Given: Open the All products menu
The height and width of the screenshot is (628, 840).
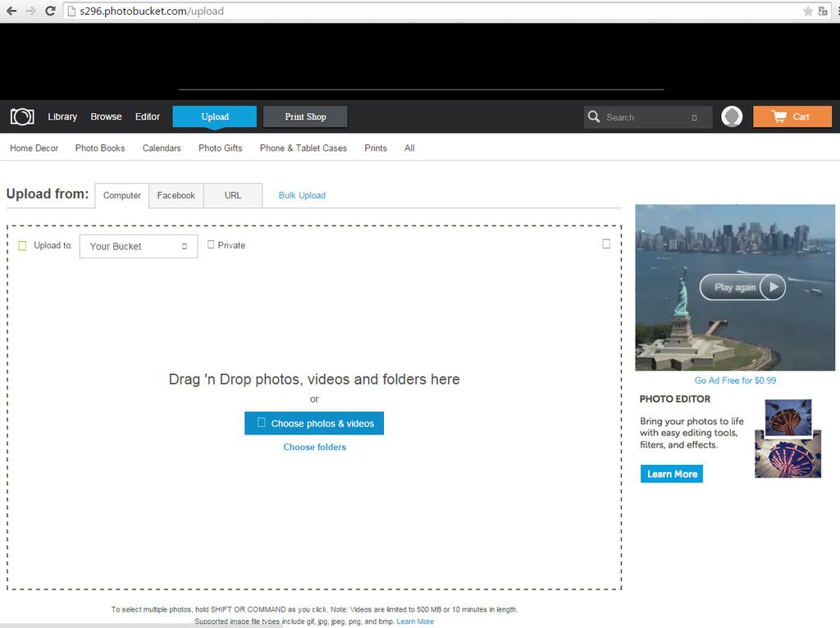Looking at the screenshot, I should click(409, 148).
